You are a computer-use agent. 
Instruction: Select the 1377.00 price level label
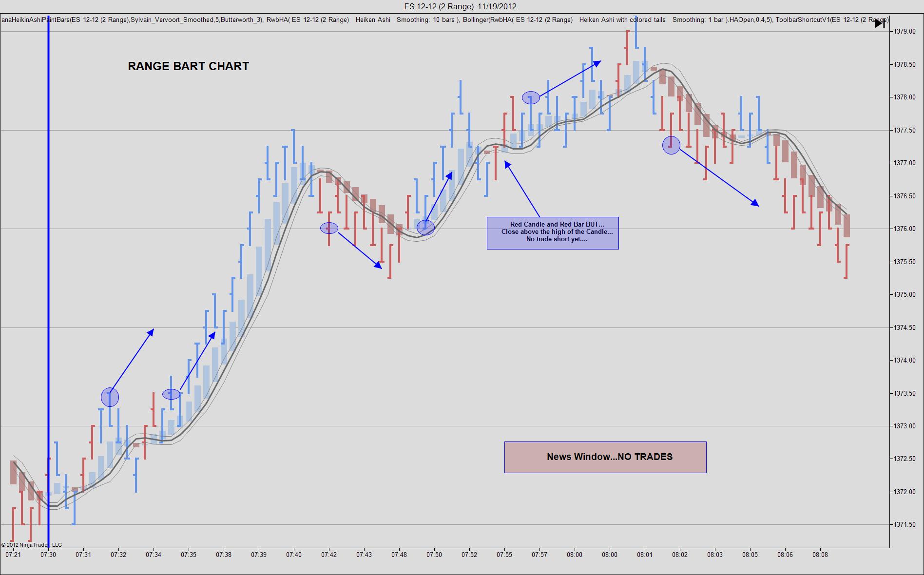click(x=904, y=163)
